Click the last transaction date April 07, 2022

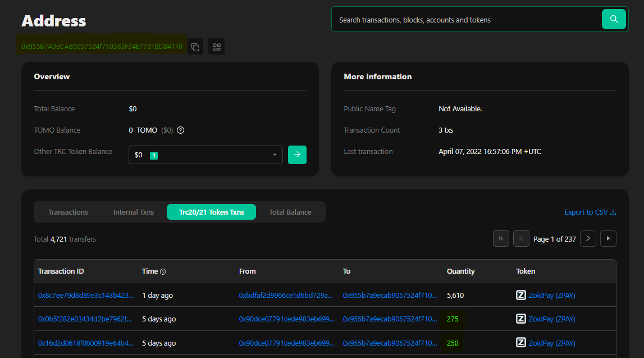pyautogui.click(x=490, y=152)
